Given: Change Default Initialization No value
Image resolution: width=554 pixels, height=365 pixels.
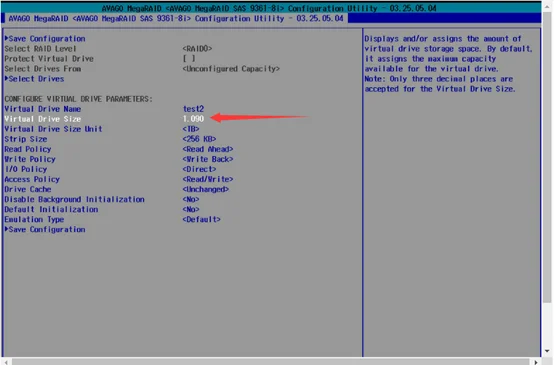Looking at the screenshot, I should pyautogui.click(x=191, y=209).
